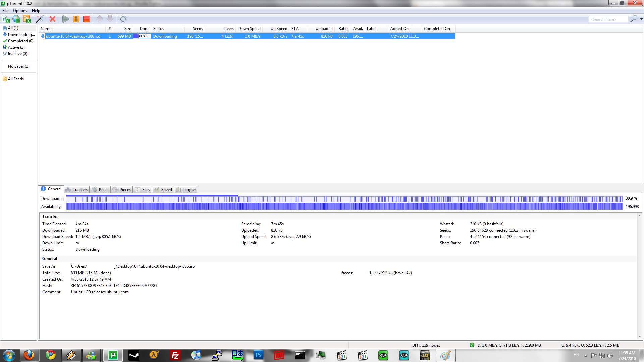This screenshot has height=362, width=644.
Task: Click the search magnifier icon
Action: pyautogui.click(x=634, y=19)
